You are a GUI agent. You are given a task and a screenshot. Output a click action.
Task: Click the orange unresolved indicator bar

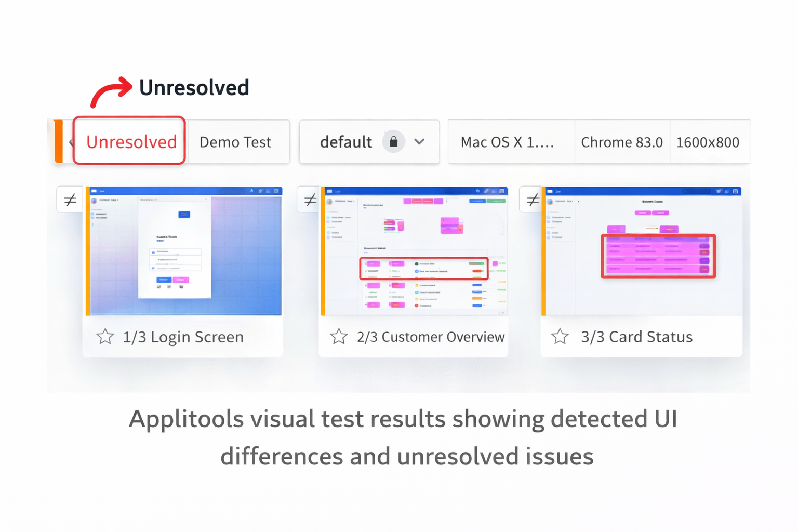tap(59, 141)
